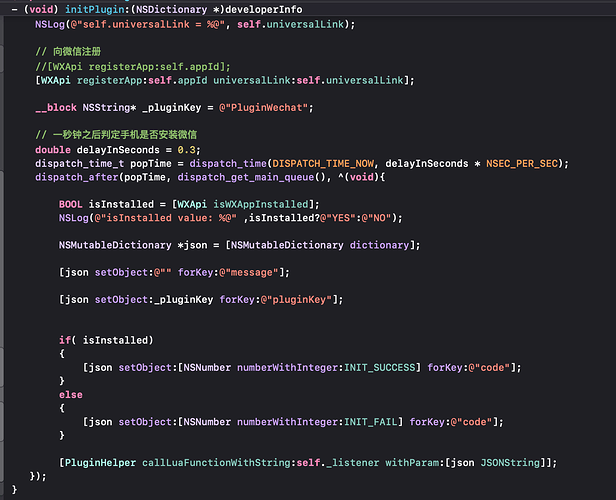Click the @"YES" string literal
This screenshot has width=616, height=500.
pos(338,218)
